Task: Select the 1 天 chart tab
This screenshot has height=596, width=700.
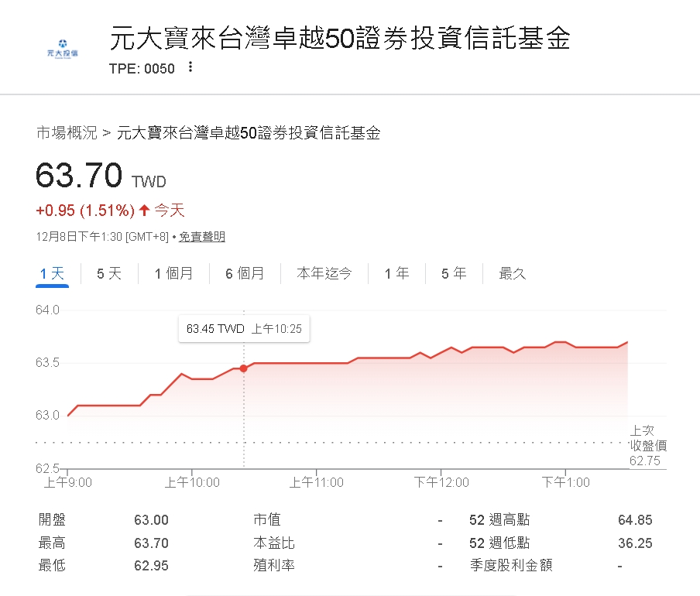Action: (x=53, y=273)
